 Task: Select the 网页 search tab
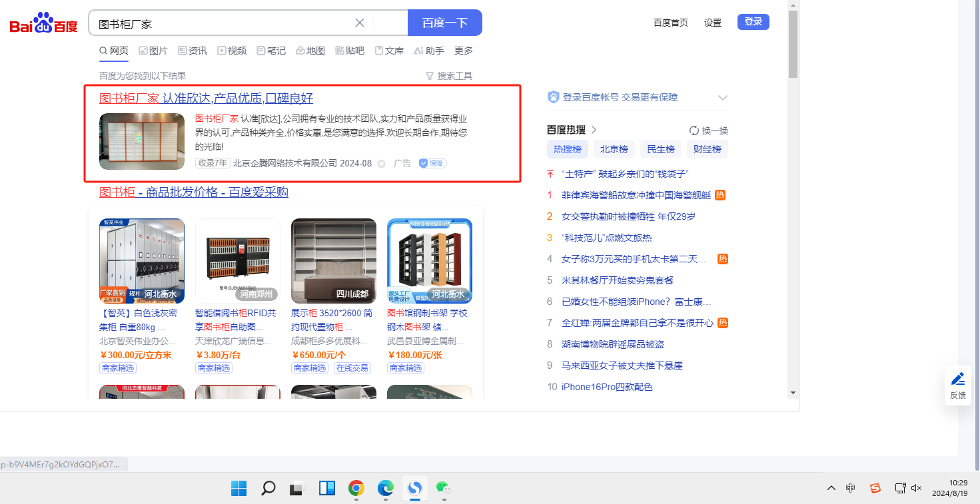(x=114, y=51)
